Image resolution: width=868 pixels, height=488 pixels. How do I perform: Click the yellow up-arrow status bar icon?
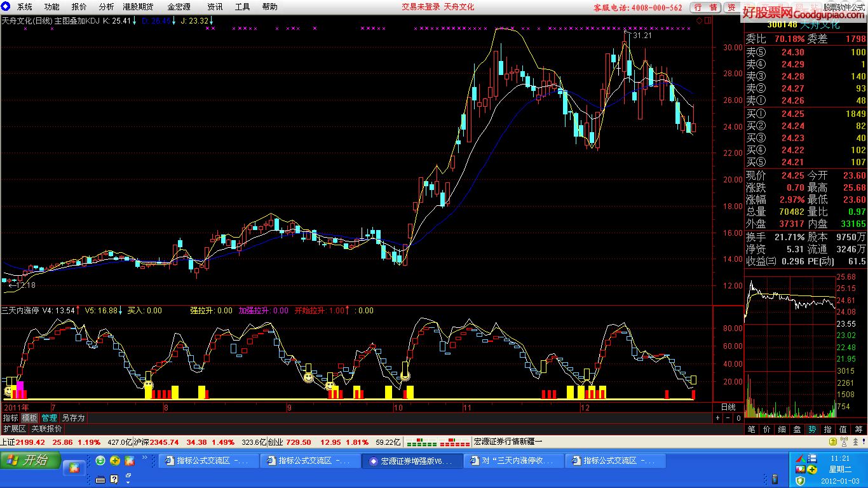832,442
